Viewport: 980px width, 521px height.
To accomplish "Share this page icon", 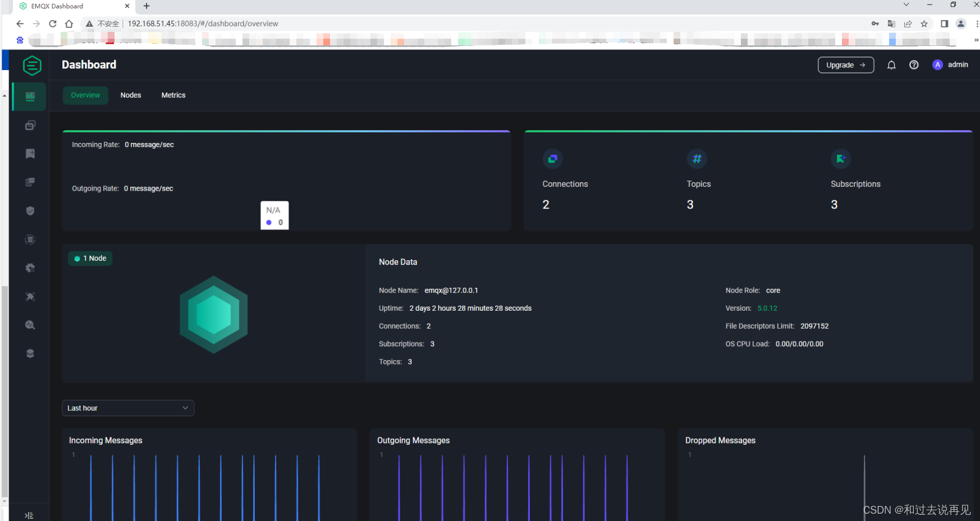I will point(908,24).
